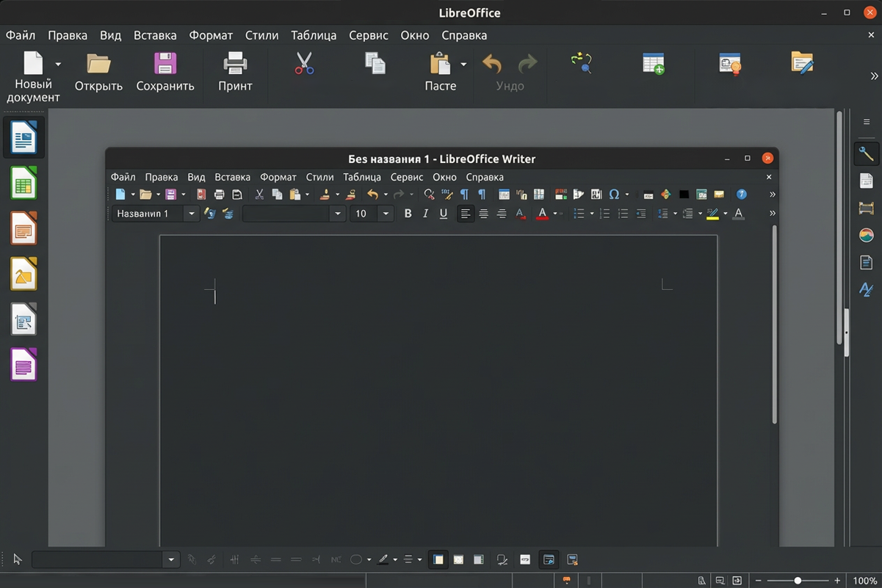Open Справка menu in Writer window

tap(485, 177)
